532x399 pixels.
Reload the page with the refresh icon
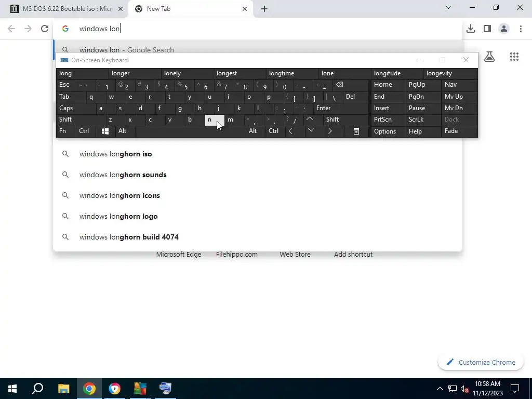click(45, 29)
